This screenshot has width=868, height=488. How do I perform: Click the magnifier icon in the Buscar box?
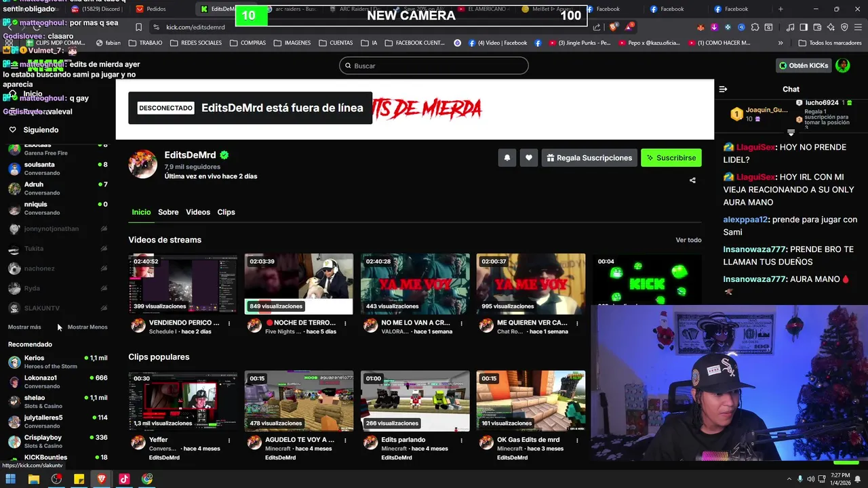tap(348, 66)
